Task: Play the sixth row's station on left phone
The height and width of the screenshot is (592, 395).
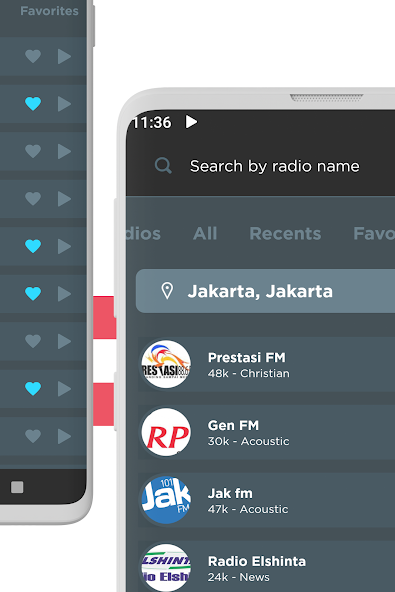Action: [x=64, y=293]
